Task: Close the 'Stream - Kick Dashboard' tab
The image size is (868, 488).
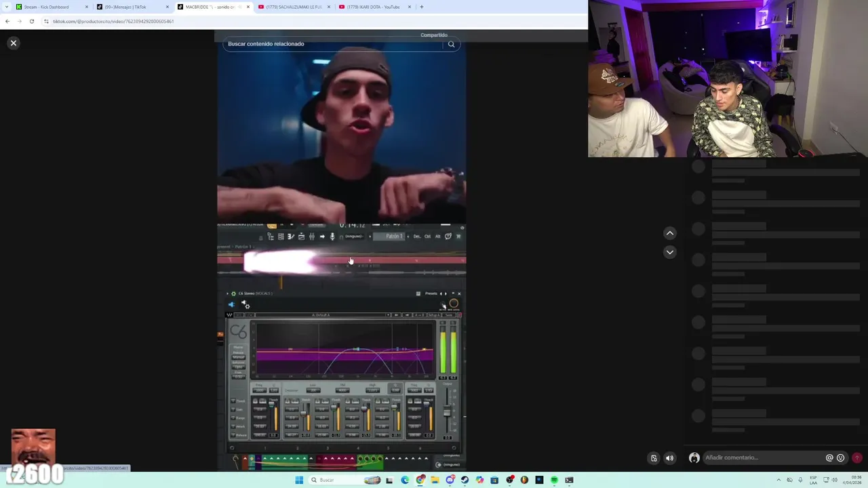Action: click(x=87, y=7)
